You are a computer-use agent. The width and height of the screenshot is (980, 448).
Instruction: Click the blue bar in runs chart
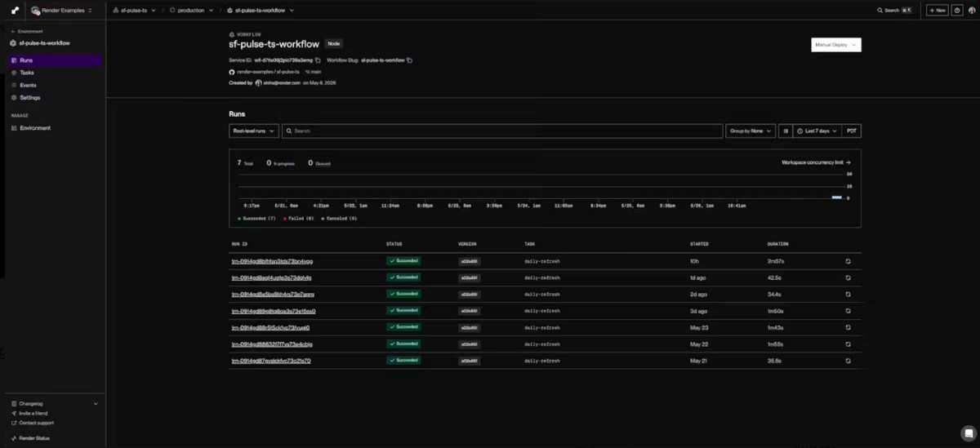tap(836, 197)
